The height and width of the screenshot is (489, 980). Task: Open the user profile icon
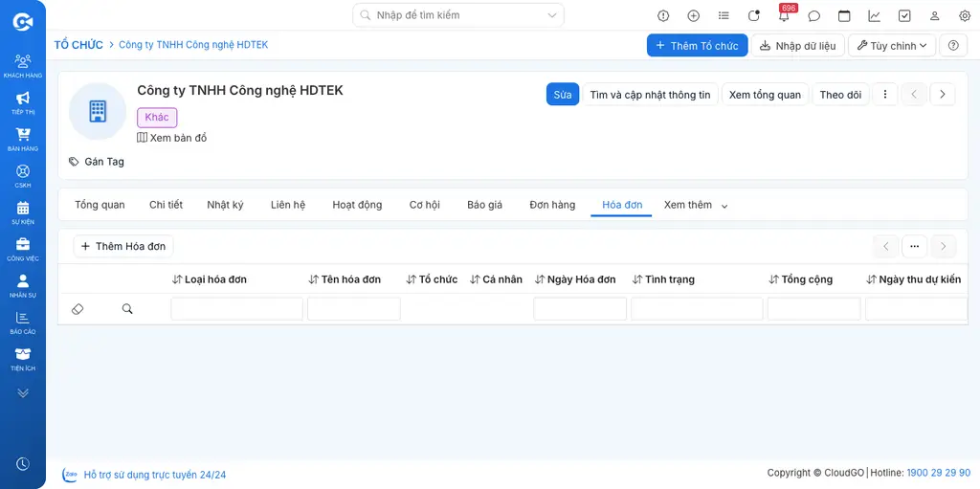click(x=934, y=15)
